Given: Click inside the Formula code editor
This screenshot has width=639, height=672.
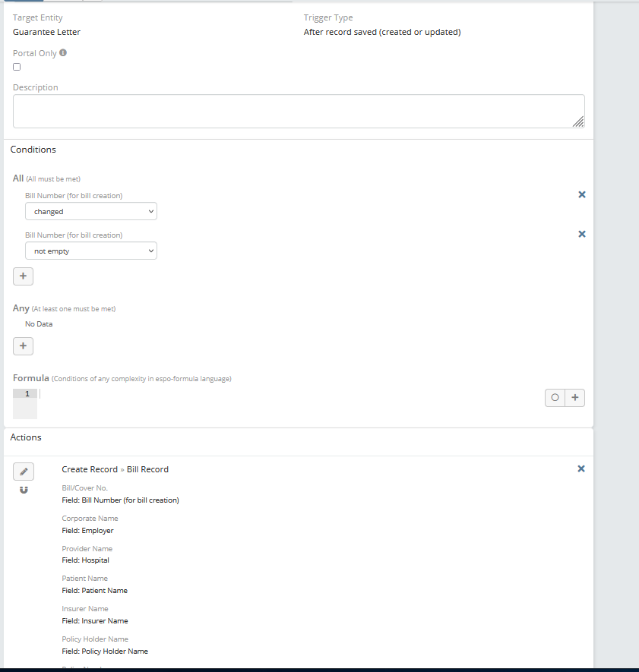Looking at the screenshot, I should tap(289, 394).
